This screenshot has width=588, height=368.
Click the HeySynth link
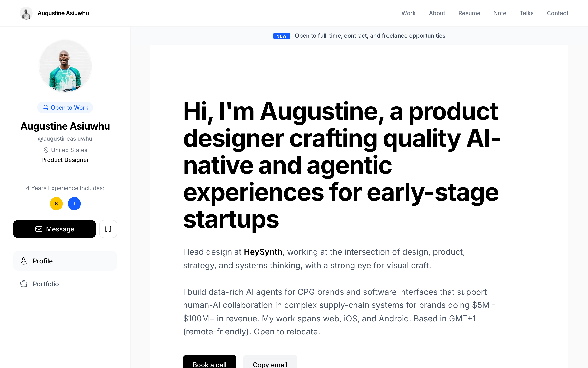(x=263, y=252)
